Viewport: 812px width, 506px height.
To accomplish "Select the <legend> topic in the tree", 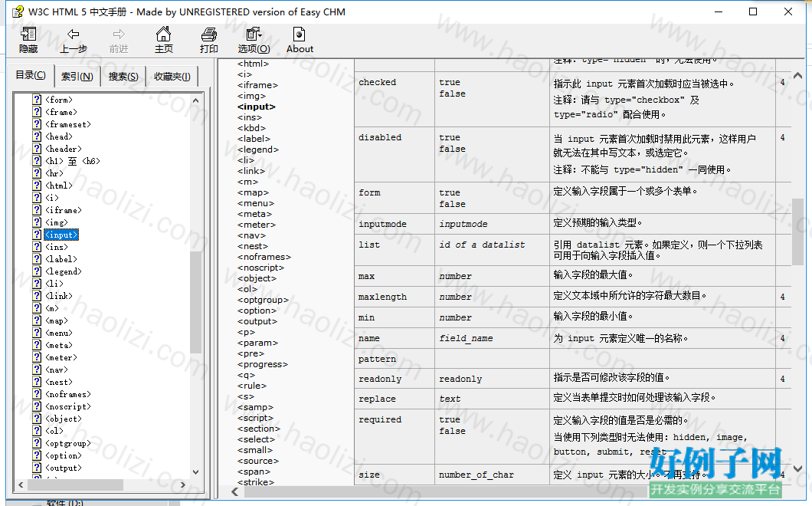I will pos(63,271).
